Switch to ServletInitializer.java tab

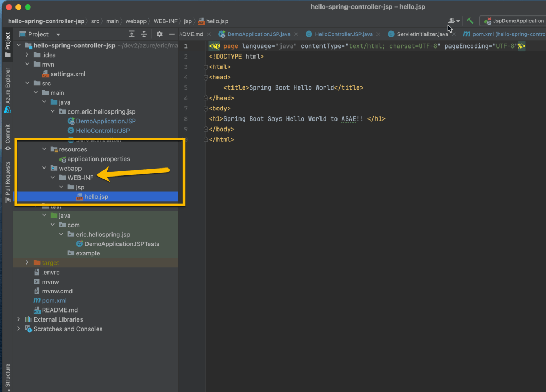[x=422, y=34]
